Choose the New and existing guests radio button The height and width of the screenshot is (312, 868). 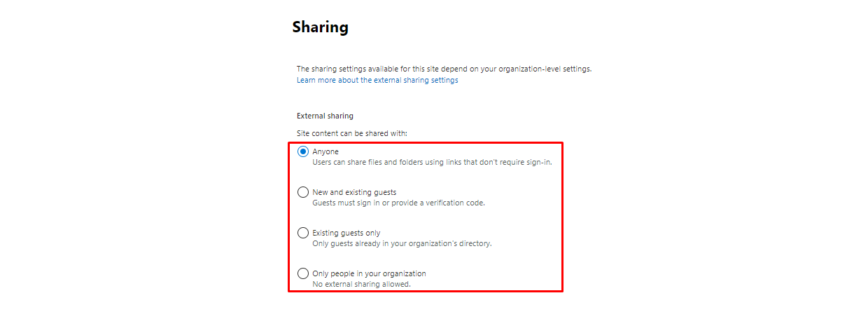[303, 192]
